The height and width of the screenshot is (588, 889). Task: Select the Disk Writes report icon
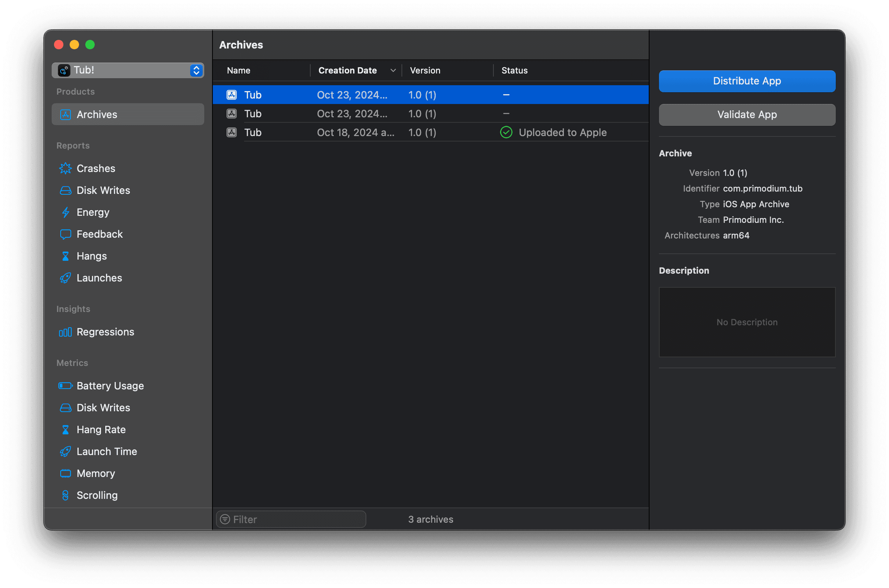[66, 190]
